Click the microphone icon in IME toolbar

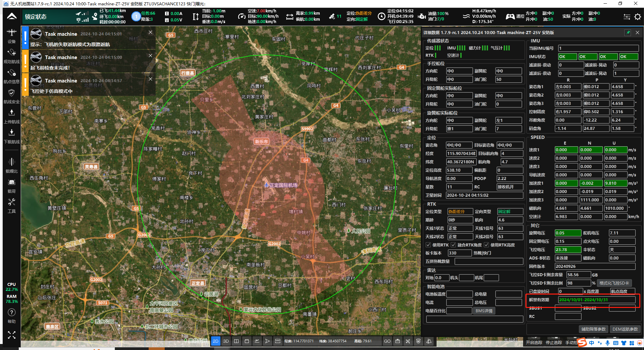608,343
